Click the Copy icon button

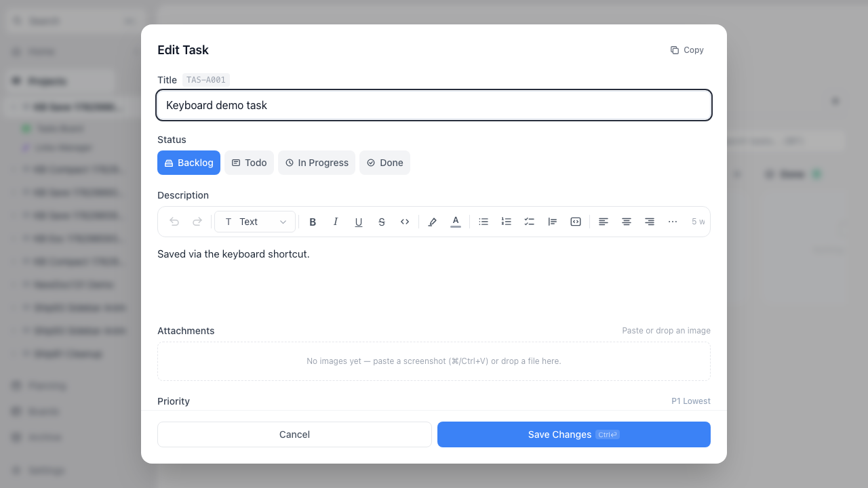687,50
